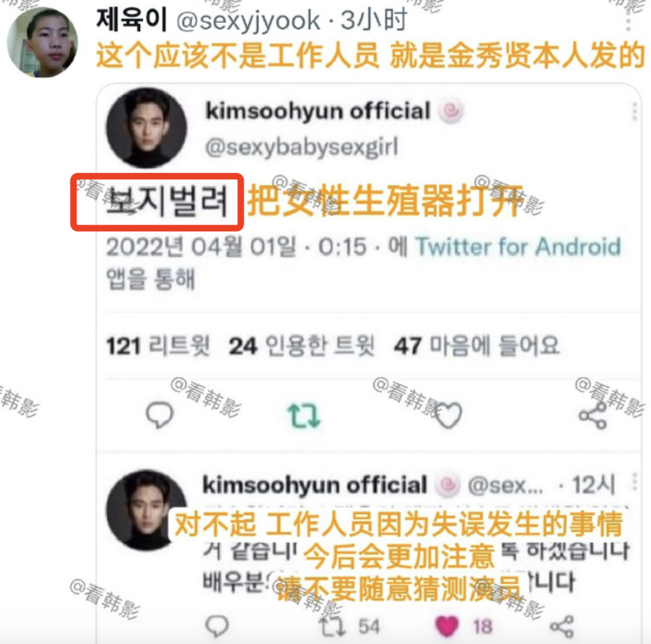Click the reply bubble icon under the main tweet
This screenshot has height=644, width=651.
pyautogui.click(x=159, y=414)
